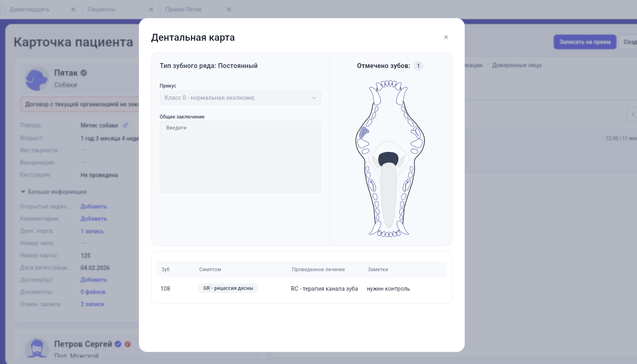Viewport: 637px width, 364px height.
Task: Select the lower-right tooth with branching root marking
Action: click(406, 185)
